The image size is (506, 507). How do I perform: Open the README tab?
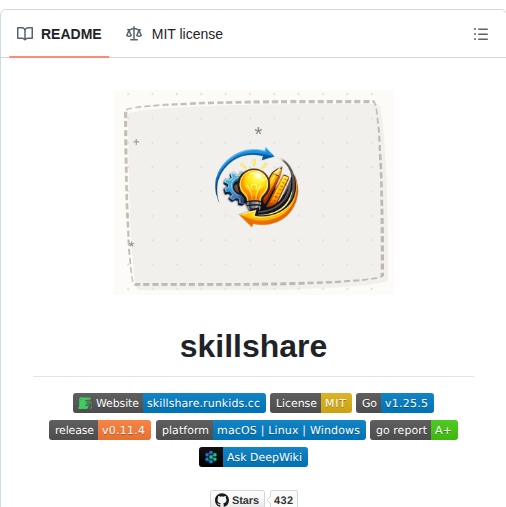(59, 34)
